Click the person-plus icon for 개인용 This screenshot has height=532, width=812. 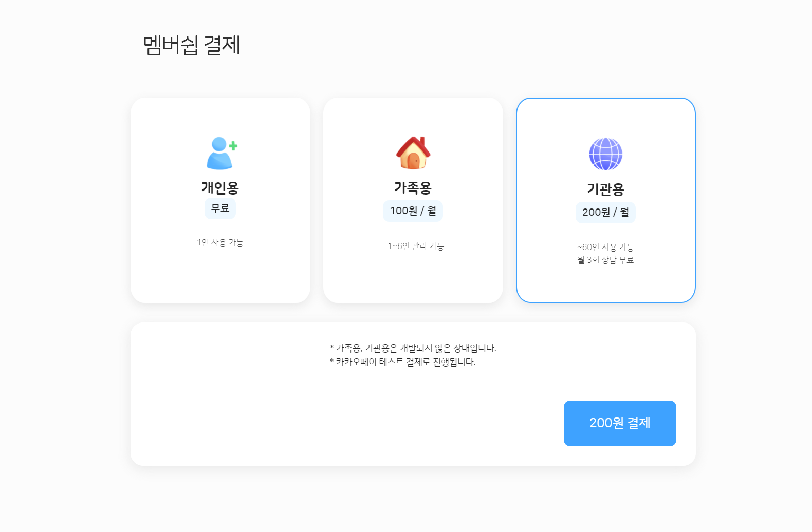click(x=221, y=153)
